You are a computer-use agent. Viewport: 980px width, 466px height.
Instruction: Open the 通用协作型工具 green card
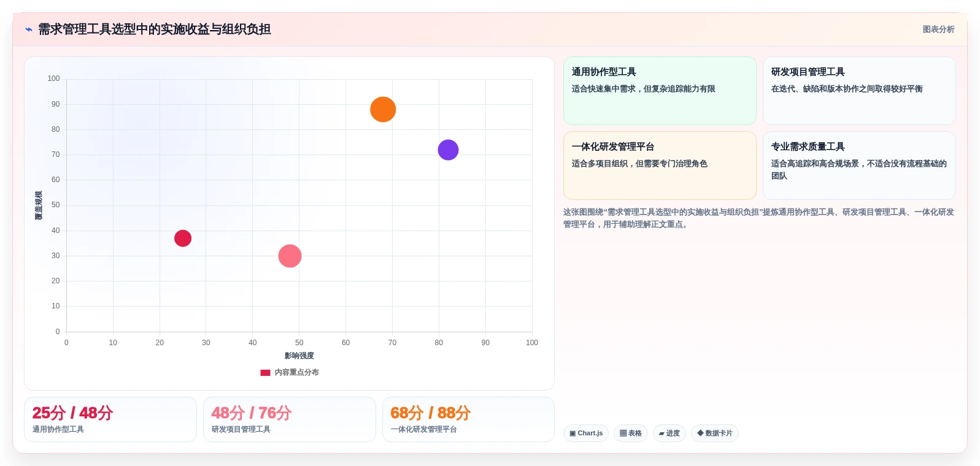click(x=660, y=91)
